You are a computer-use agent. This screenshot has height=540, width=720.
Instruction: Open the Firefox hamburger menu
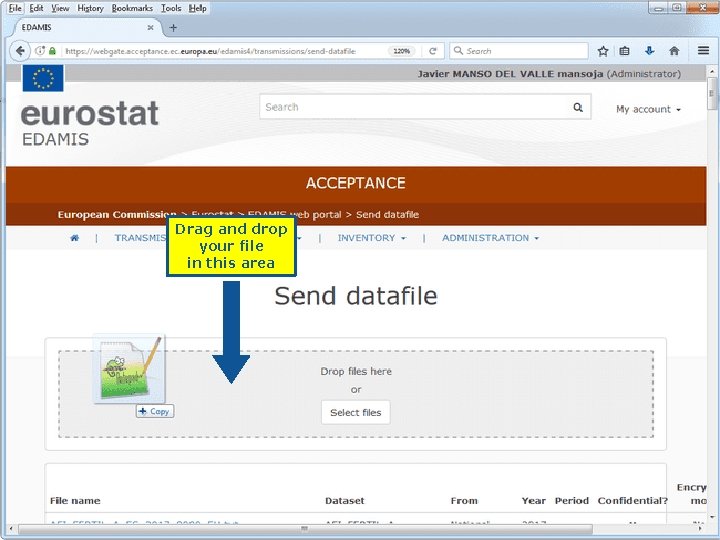[703, 51]
